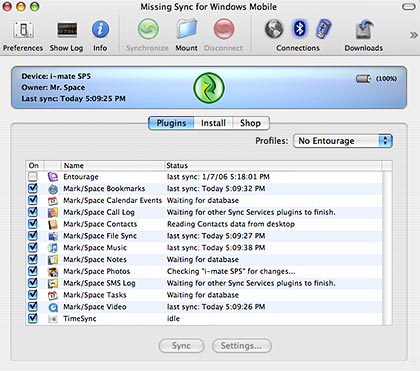Toggle the Mark/Space Photos checkbox
The height and width of the screenshot is (371, 420).
coord(33,271)
